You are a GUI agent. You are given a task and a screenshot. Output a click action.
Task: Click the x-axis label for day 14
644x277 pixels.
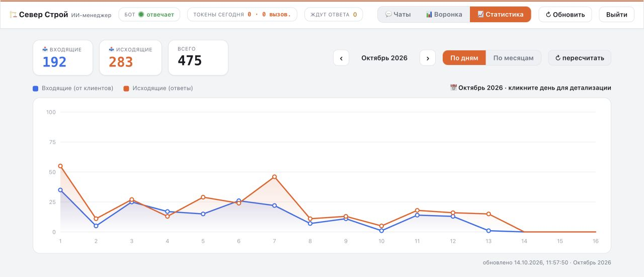524,241
